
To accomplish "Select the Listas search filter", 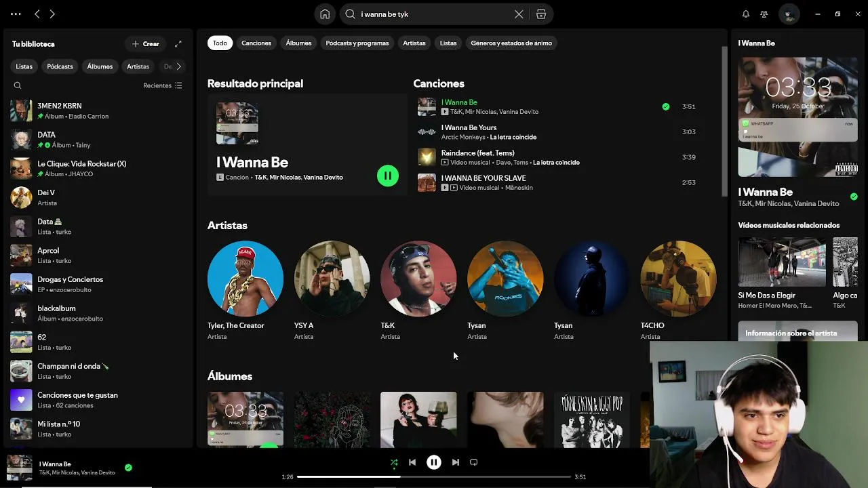I will 448,43.
